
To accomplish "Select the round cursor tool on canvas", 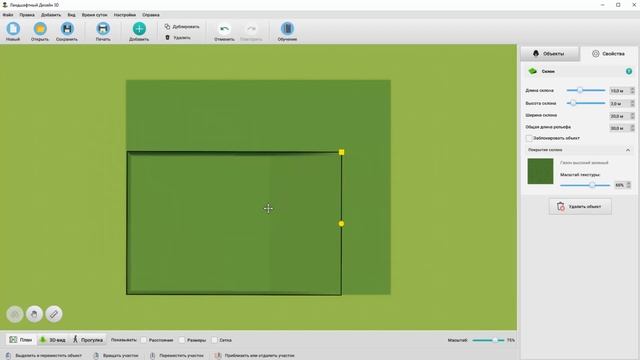I will point(15,314).
